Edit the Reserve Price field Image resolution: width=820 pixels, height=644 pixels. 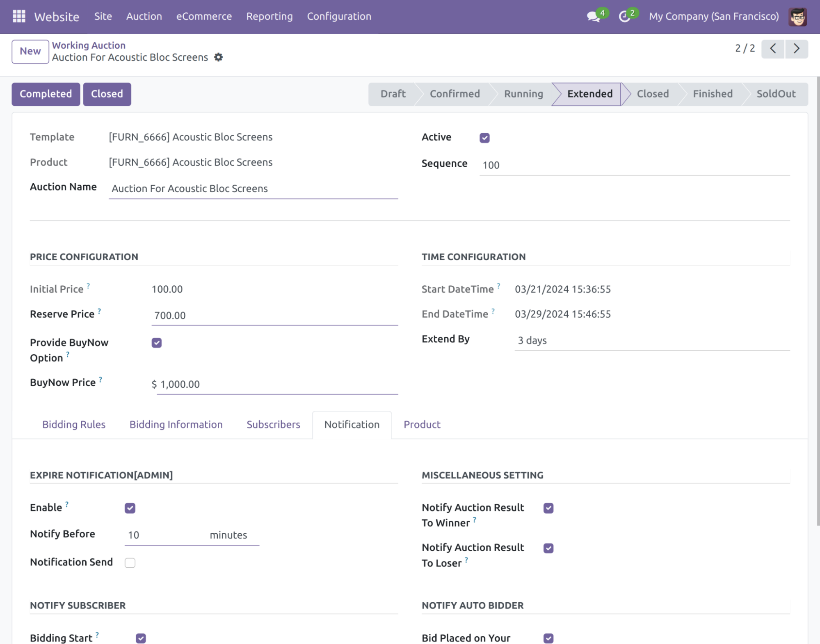[275, 316]
